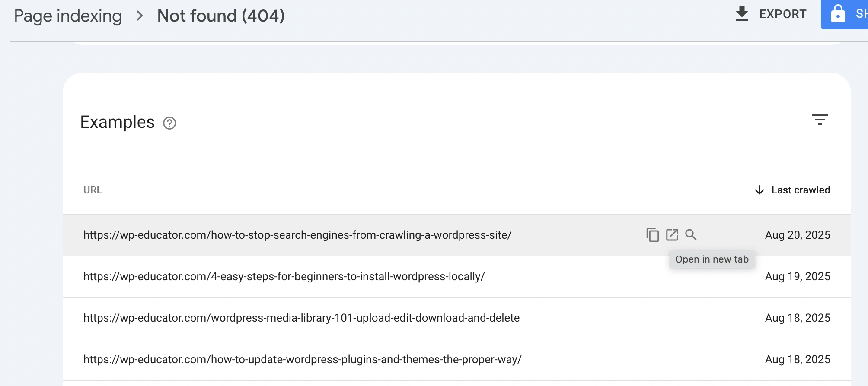Select the wordpress-media-library-101 URL row
Viewport: 868px width, 386px height.
[301, 318]
